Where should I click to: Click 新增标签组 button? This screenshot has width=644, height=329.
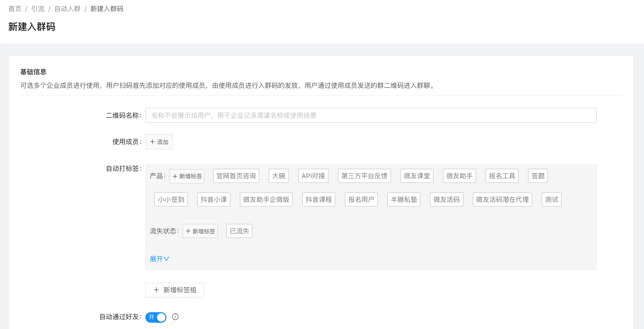pos(175,290)
